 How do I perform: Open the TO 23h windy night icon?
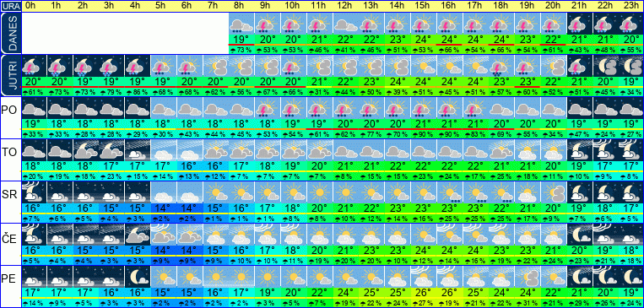pos(631,150)
